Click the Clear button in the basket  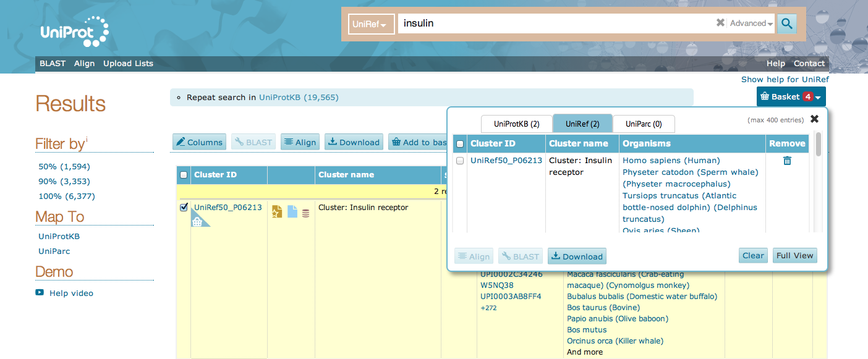[x=754, y=256]
